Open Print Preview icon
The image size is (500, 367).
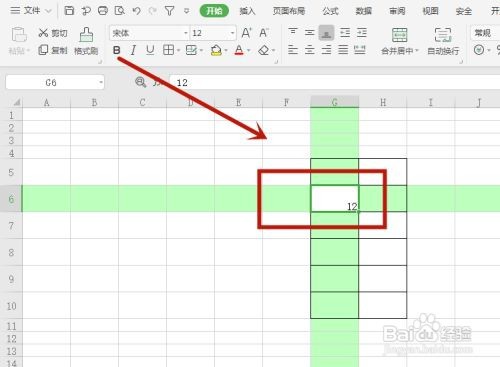click(119, 11)
